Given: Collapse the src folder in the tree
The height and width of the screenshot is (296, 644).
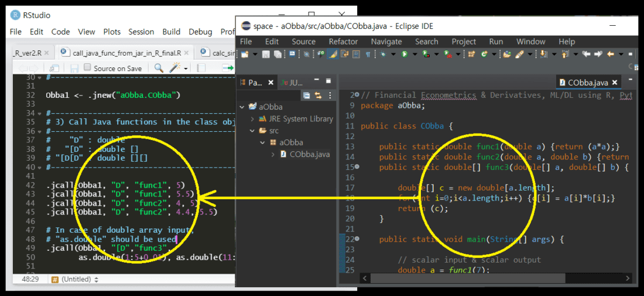Looking at the screenshot, I should coord(252,131).
